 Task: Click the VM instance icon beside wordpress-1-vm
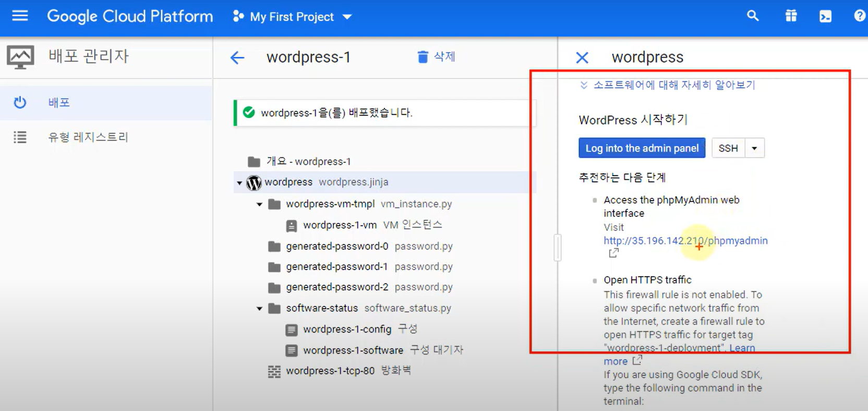(292, 226)
